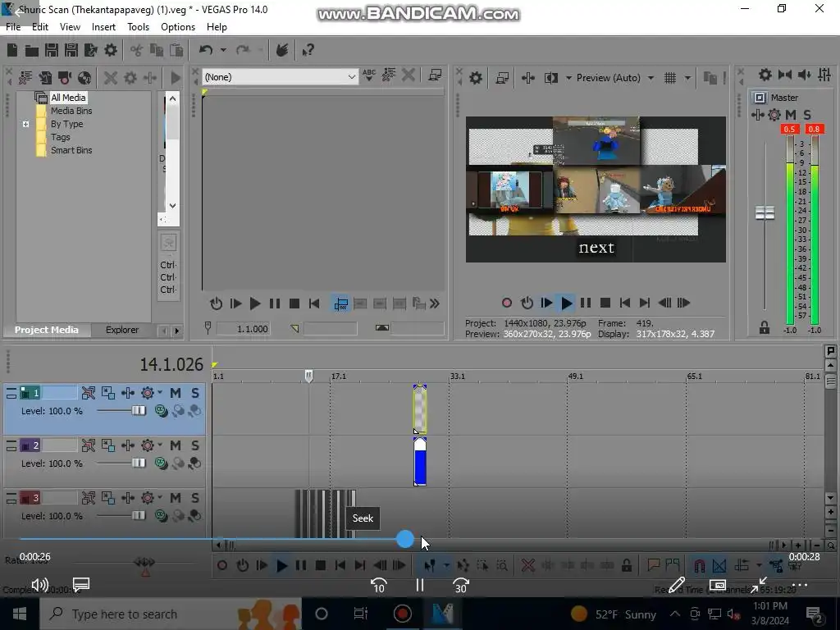Select the Smart Bins folder

71,151
